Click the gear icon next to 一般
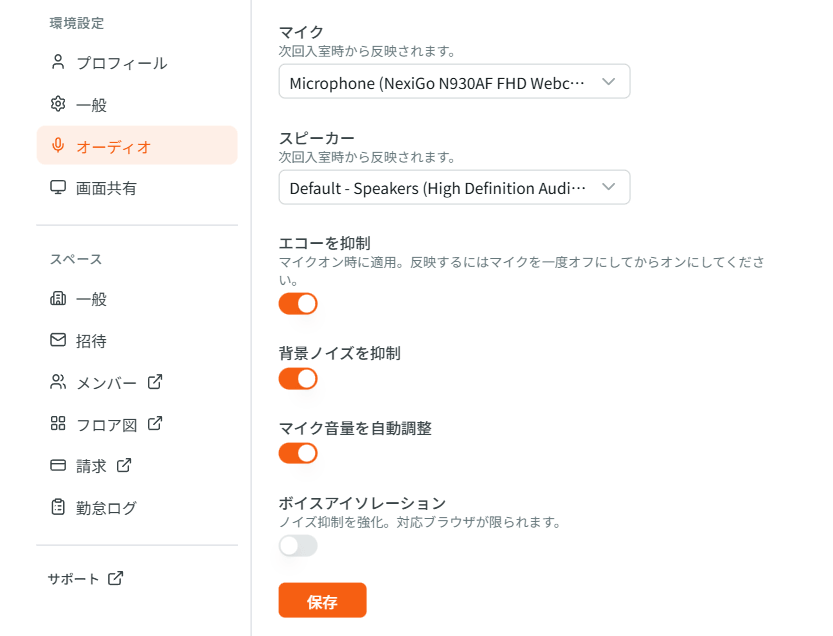 pyautogui.click(x=57, y=103)
